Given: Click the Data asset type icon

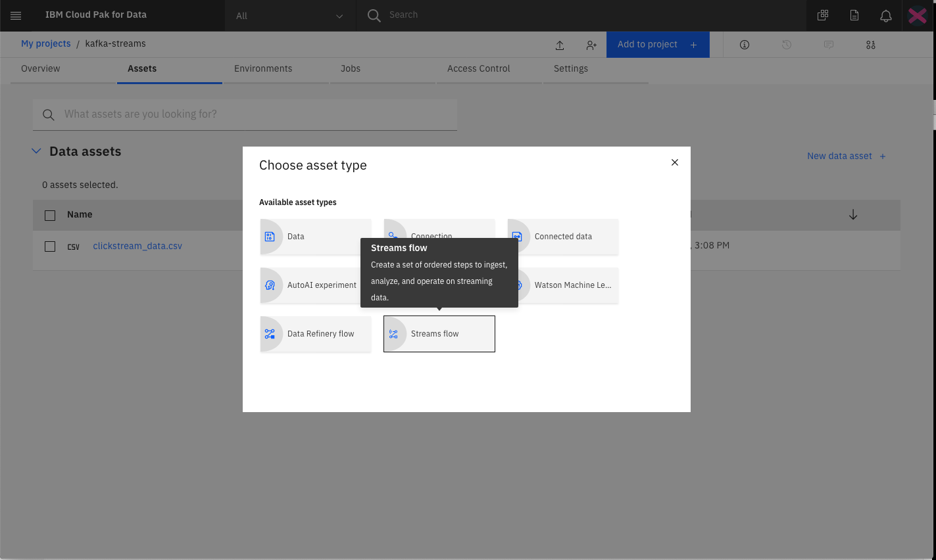Looking at the screenshot, I should click(x=270, y=237).
